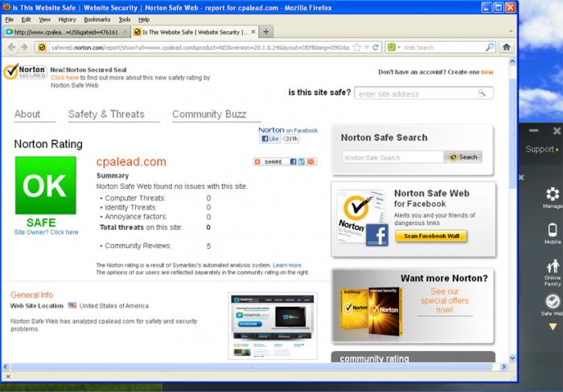This screenshot has height=392, width=563.
Task: Bookmark page with the star icon
Action: click(356, 47)
